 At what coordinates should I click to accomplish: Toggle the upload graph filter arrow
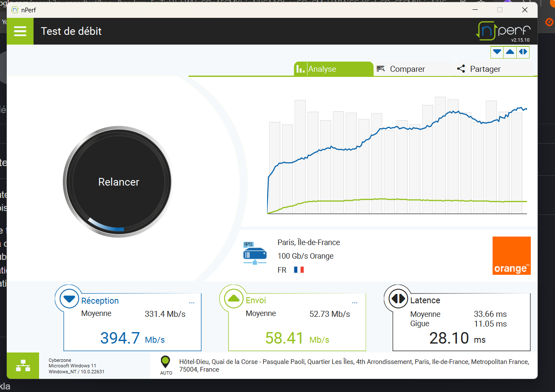[x=510, y=52]
